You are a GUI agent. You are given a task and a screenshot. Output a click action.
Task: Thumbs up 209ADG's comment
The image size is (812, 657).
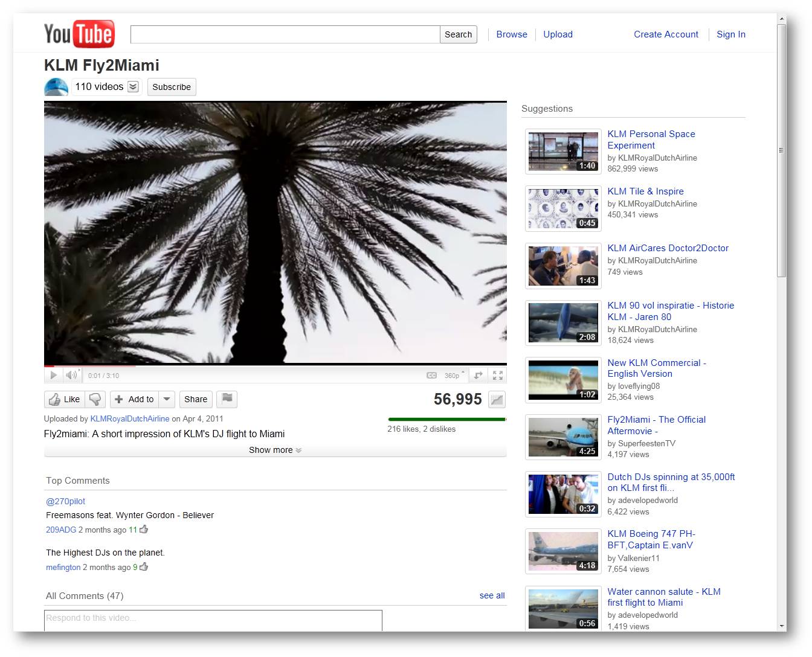pyautogui.click(x=144, y=529)
